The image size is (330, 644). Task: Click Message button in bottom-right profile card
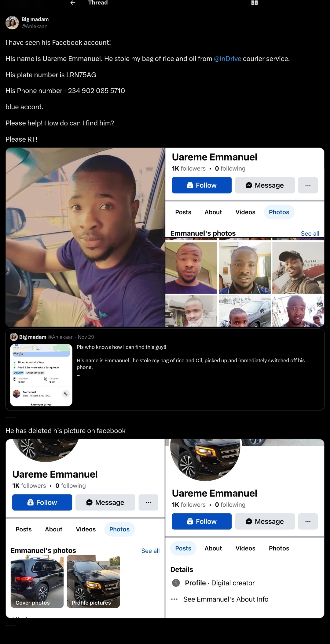(x=265, y=521)
